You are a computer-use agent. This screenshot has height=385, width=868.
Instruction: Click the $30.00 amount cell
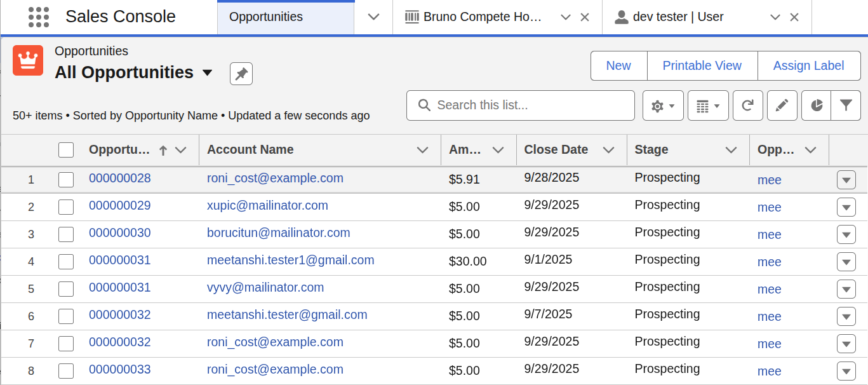coord(468,262)
